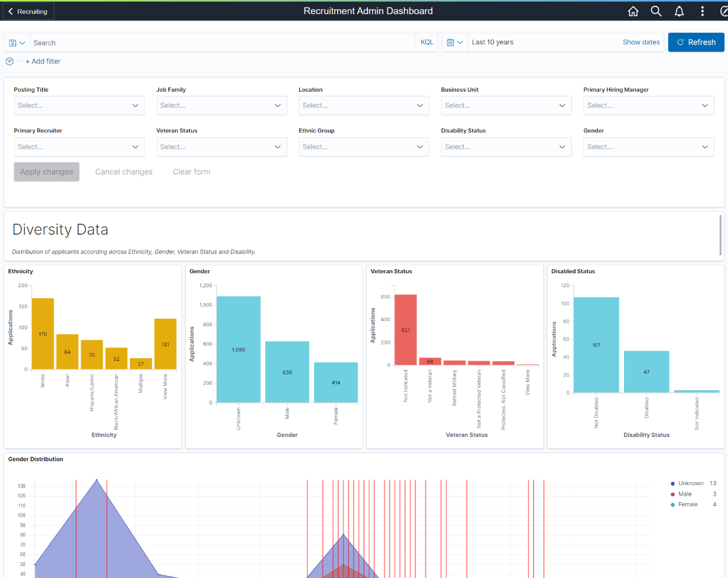728x578 pixels.
Task: Open the home page from the top bar
Action: click(x=633, y=11)
